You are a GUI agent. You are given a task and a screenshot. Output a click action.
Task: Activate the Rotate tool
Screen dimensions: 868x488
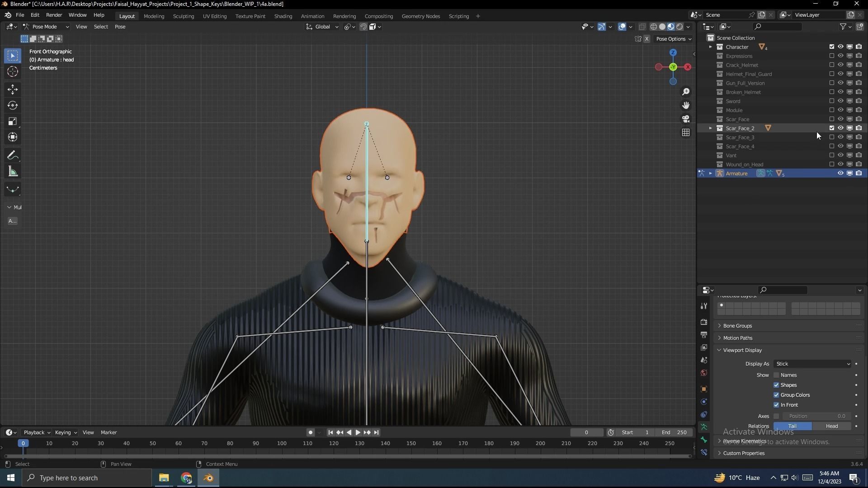click(x=13, y=105)
